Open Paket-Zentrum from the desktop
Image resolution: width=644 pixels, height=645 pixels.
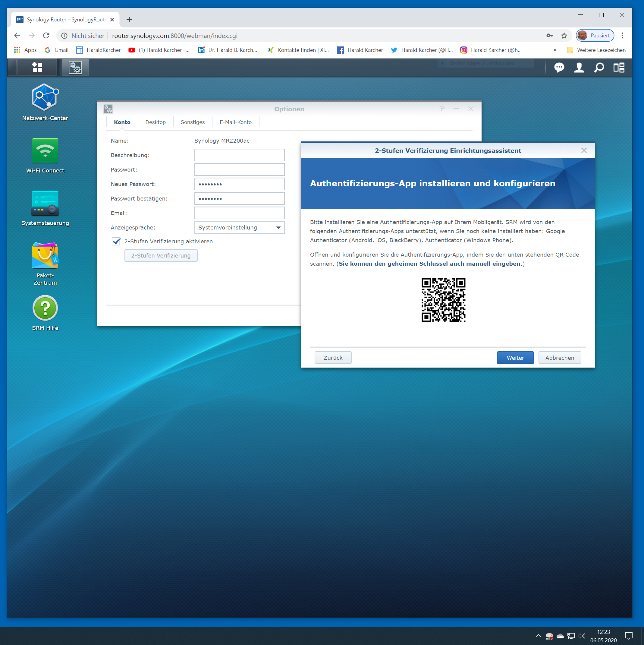click(x=45, y=255)
